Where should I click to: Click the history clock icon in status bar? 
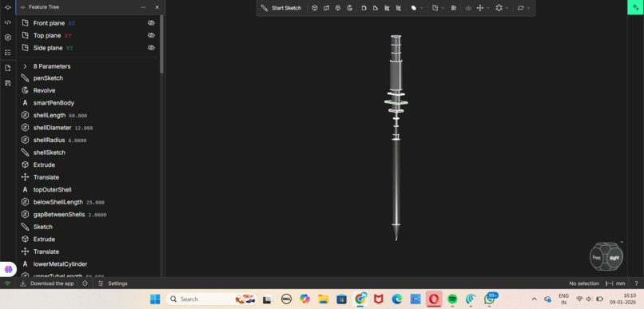[x=85, y=283]
